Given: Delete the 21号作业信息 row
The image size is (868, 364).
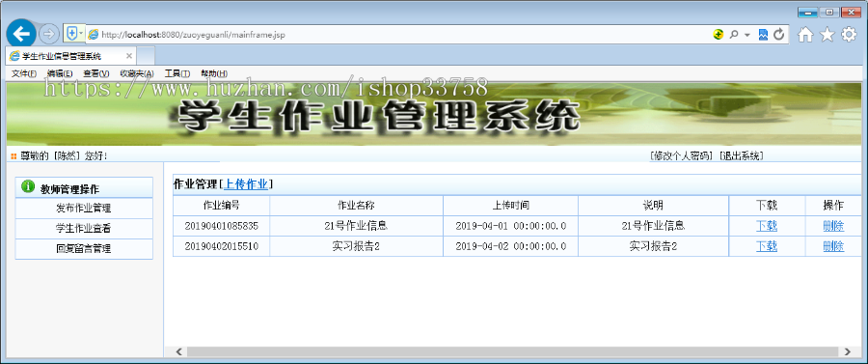Looking at the screenshot, I should [833, 226].
